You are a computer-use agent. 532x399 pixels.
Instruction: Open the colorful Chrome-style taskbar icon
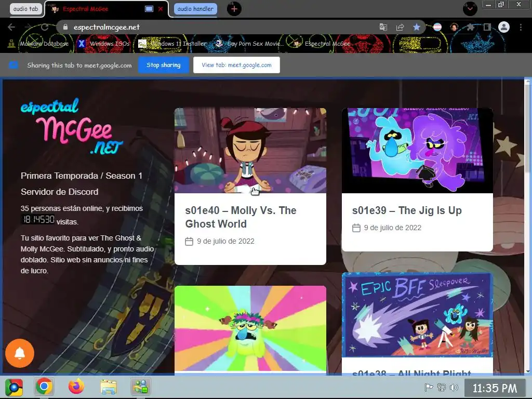click(x=14, y=387)
